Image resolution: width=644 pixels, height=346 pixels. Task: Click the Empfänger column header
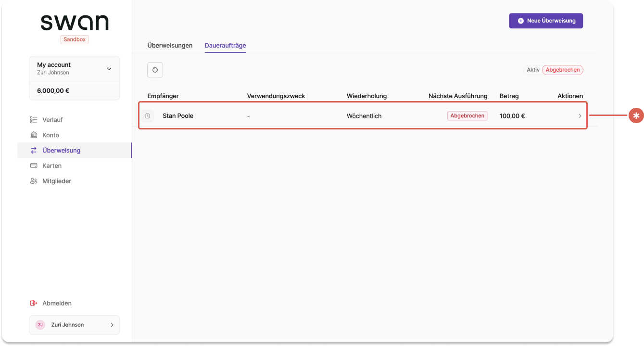click(163, 96)
